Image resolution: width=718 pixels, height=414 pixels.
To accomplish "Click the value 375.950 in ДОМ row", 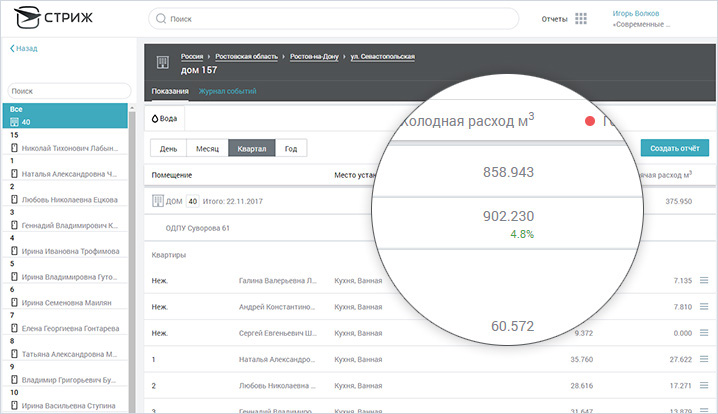I will (679, 201).
